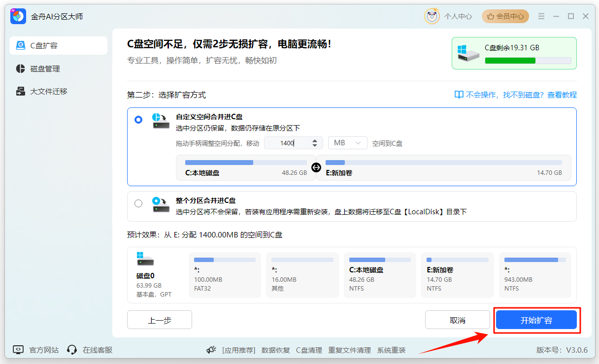This screenshot has width=599, height=364.
Task: Select 自定义空间合并进C盘 radio option
Action: [138, 120]
